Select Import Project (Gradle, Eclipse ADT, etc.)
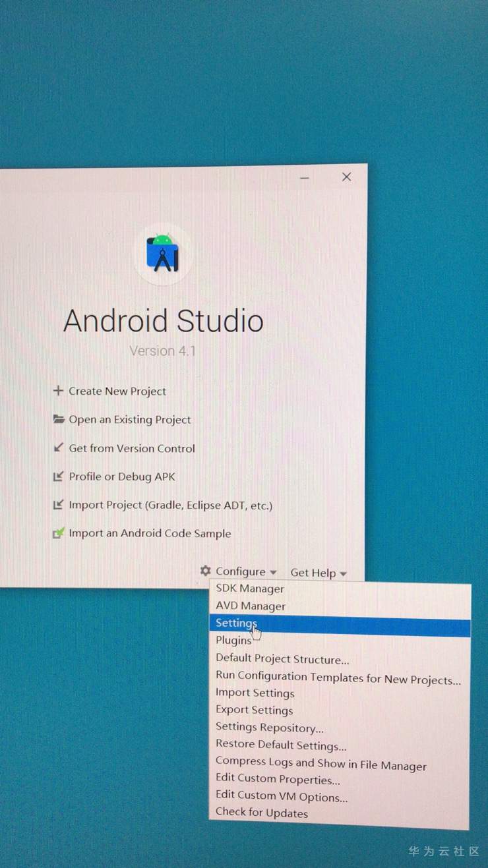 tap(171, 506)
